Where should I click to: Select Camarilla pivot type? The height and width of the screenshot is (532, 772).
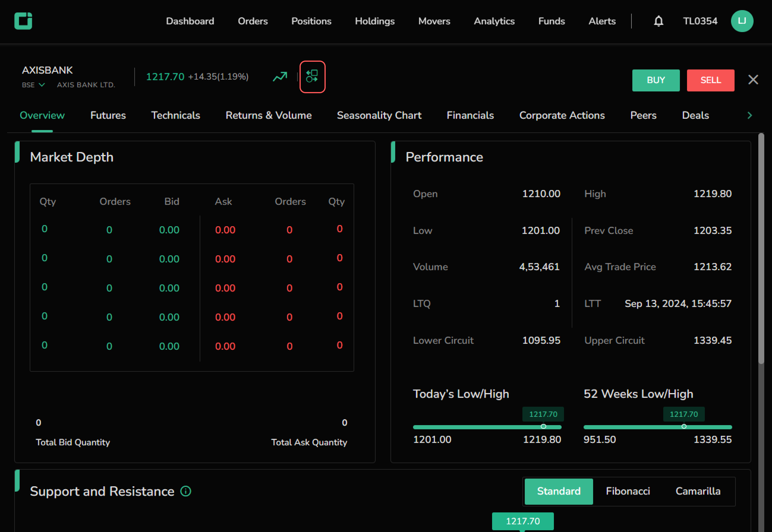point(698,491)
